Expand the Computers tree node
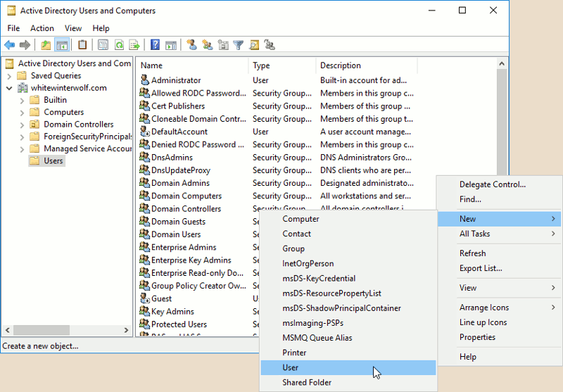Image resolution: width=563 pixels, height=392 pixels. (x=22, y=113)
